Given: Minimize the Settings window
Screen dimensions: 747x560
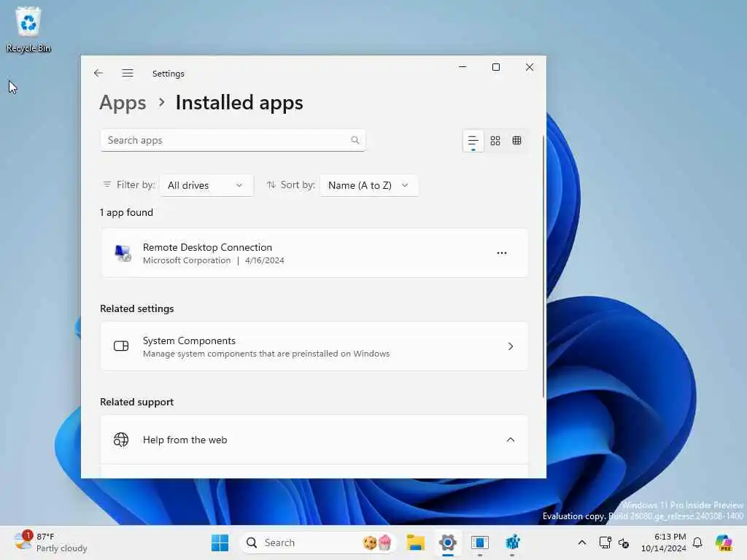Looking at the screenshot, I should click(462, 67).
